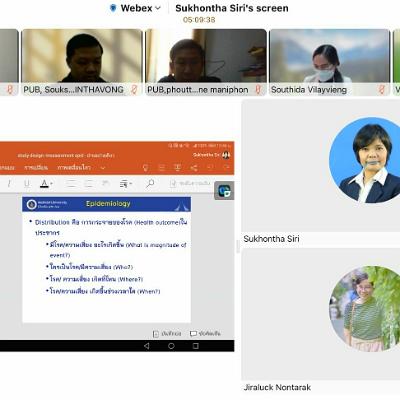Viewport: 400px width, 400px height.
Task: Click the floating screen capture icon
Action: click(x=224, y=191)
